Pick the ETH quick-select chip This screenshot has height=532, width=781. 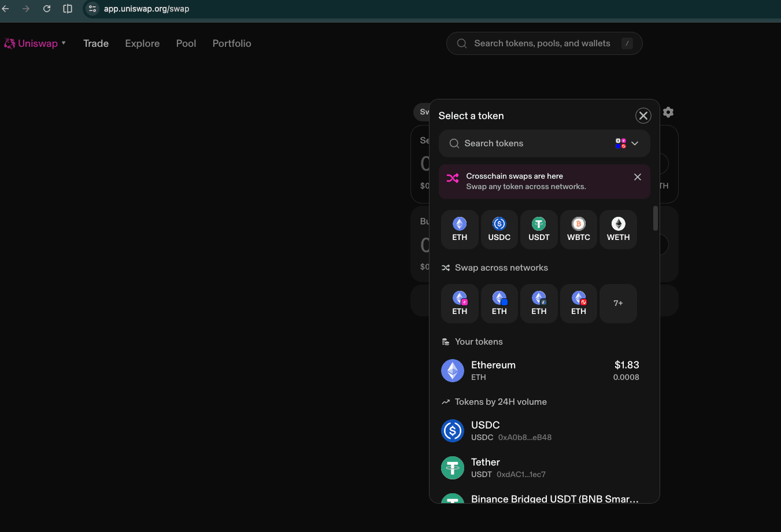[x=460, y=230]
